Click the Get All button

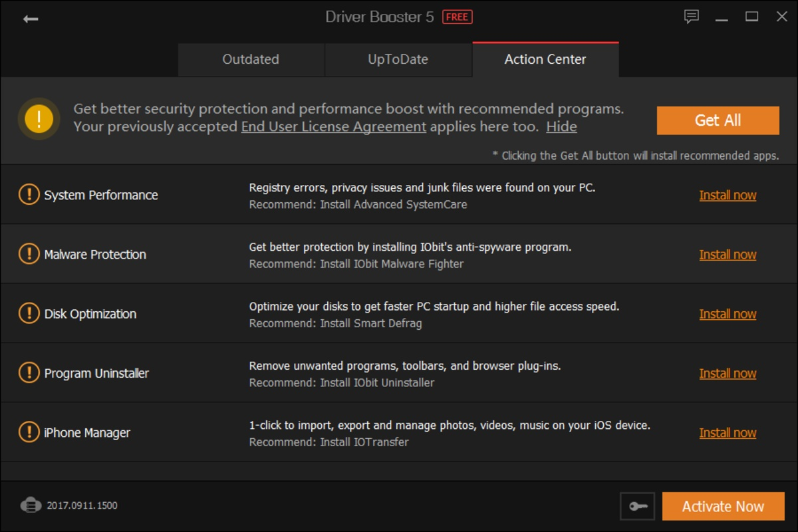[718, 120]
